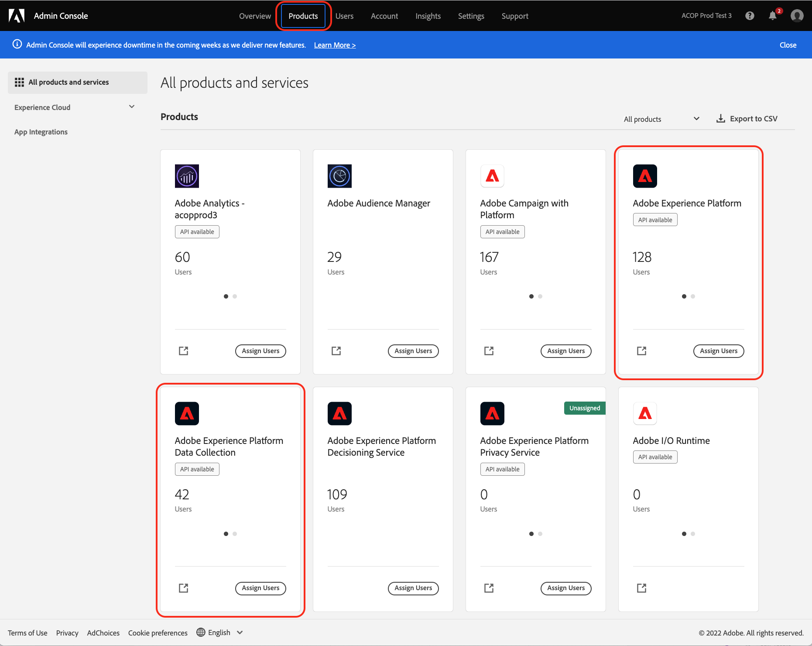The width and height of the screenshot is (812, 646).
Task: Click Export to CSV
Action: point(747,119)
